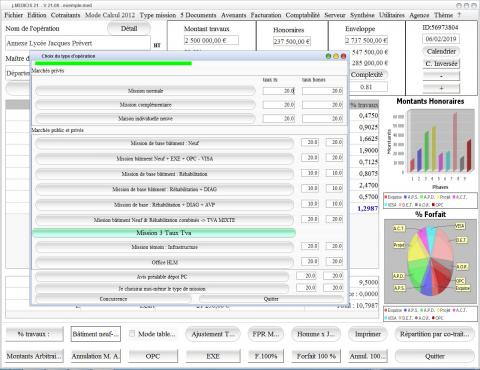The width and height of the screenshot is (480, 370).
Task: Edit taux ts field for Mission normale
Action: click(x=279, y=91)
